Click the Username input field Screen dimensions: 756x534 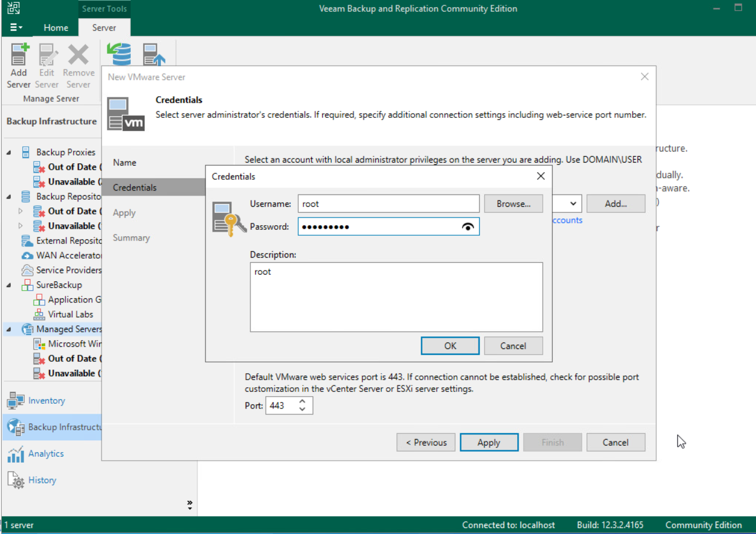388,204
